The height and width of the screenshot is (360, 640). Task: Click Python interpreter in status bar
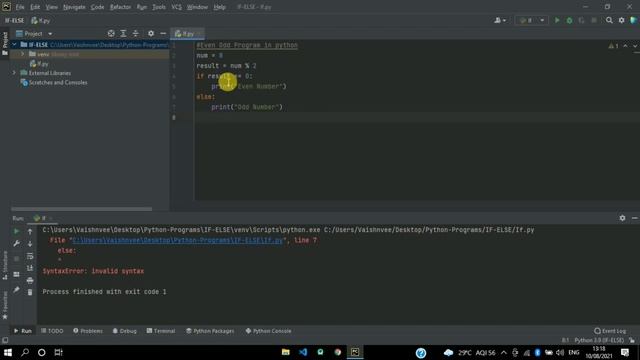coord(599,340)
